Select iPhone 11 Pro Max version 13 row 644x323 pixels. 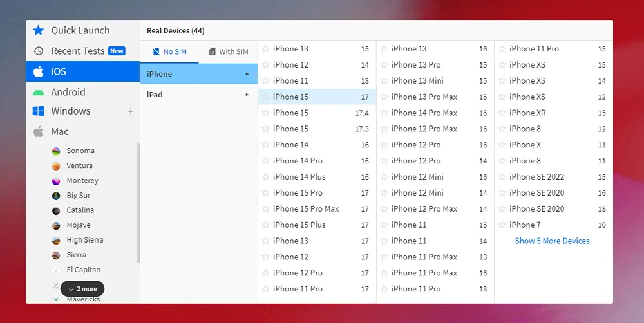click(435, 257)
